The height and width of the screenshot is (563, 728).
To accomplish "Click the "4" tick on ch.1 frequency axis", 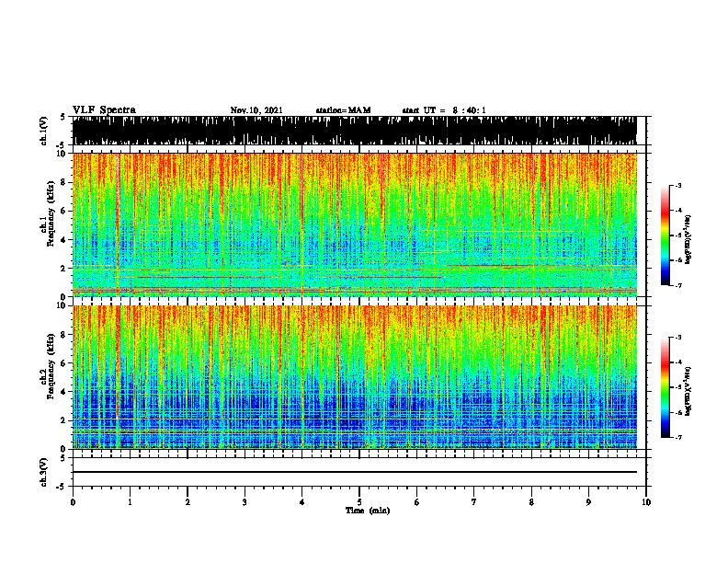I will pos(63,240).
